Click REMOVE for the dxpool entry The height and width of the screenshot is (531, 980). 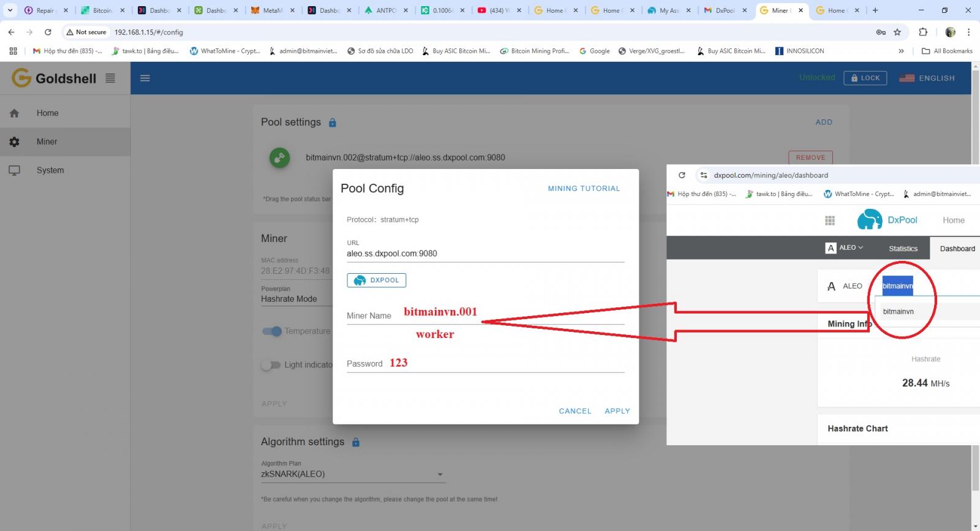point(810,157)
